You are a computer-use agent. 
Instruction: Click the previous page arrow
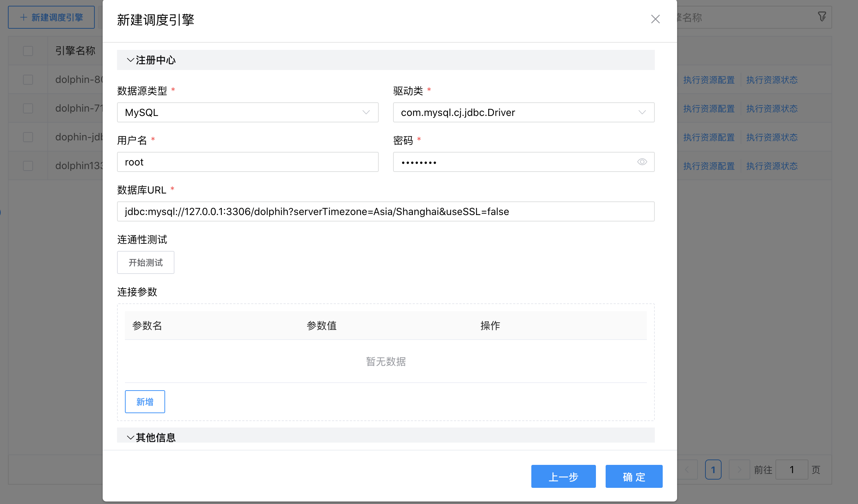[x=687, y=470]
